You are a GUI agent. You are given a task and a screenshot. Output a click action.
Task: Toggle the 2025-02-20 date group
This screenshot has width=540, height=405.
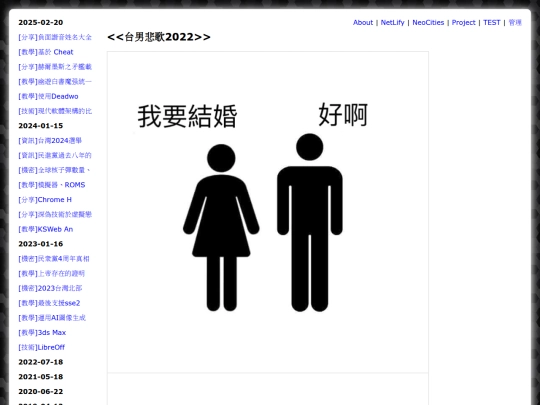[41, 22]
